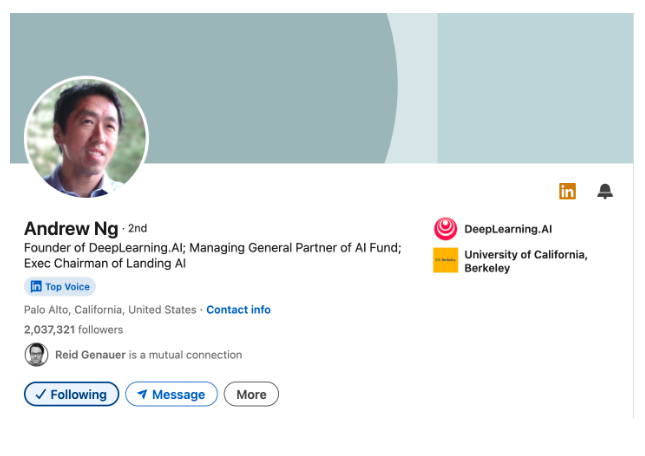Click the Reid Genauer mutual connection text
Viewport: 645px width, 456px height.
pyautogui.click(x=148, y=354)
